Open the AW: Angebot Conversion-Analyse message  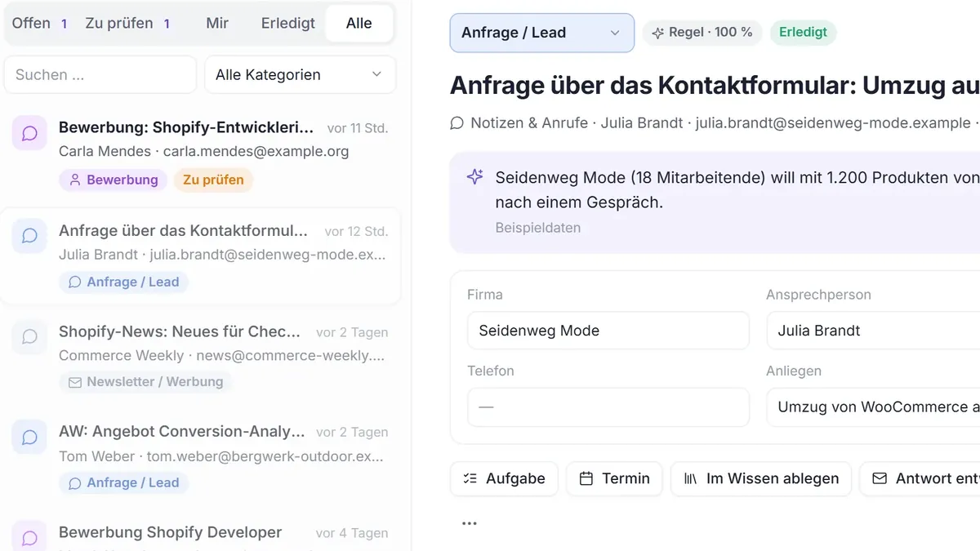tap(200, 457)
